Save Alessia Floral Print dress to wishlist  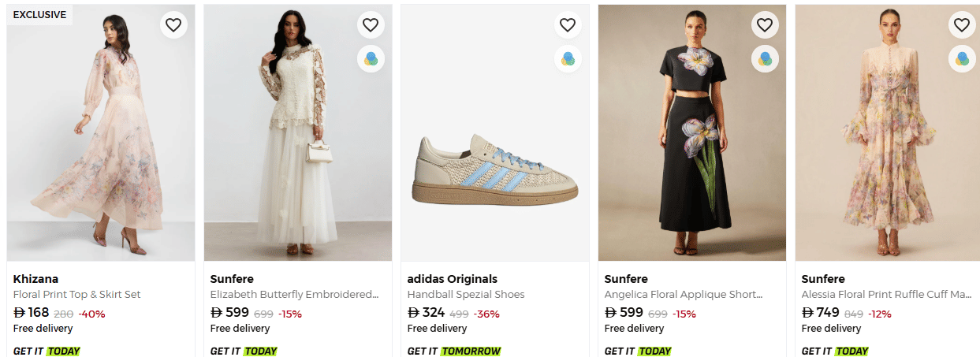(962, 25)
